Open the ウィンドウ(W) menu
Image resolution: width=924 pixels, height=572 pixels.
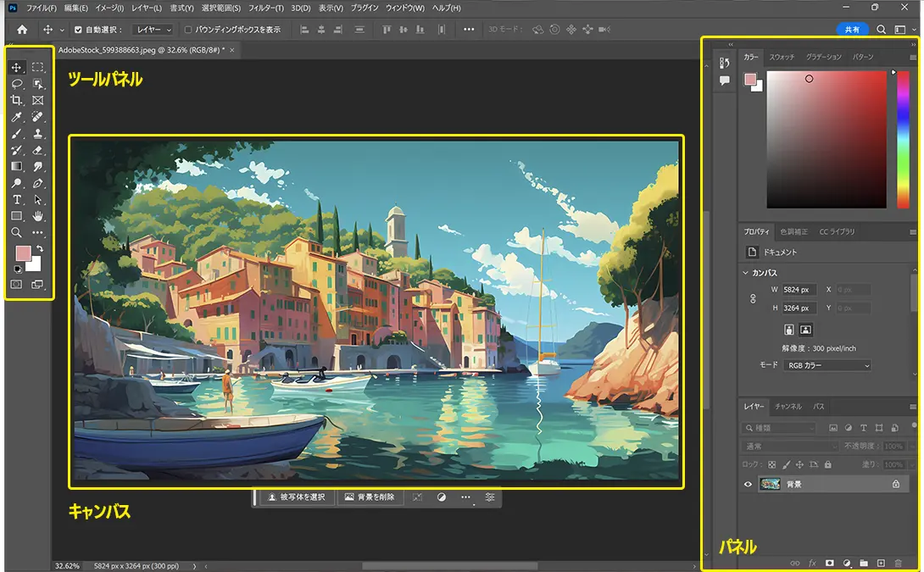pos(405,8)
